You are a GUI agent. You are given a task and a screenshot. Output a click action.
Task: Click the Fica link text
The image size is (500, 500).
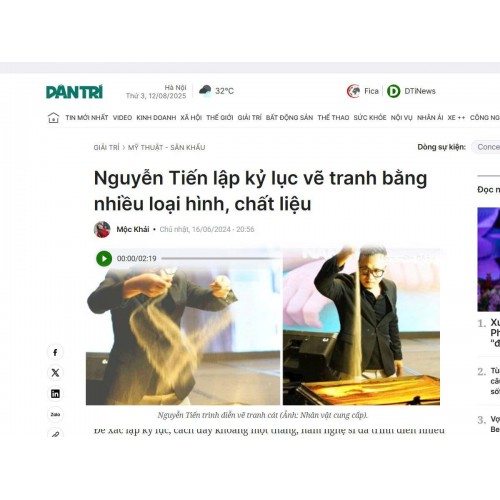[x=371, y=91]
